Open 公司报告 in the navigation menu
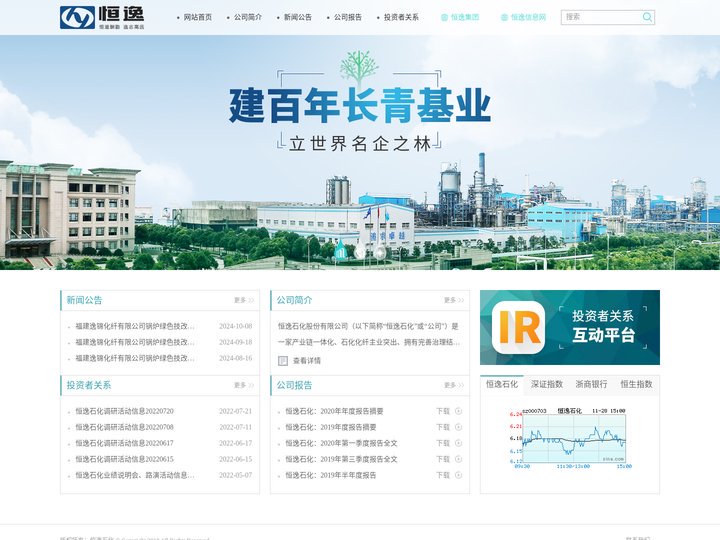The image size is (720, 540). pos(348,17)
